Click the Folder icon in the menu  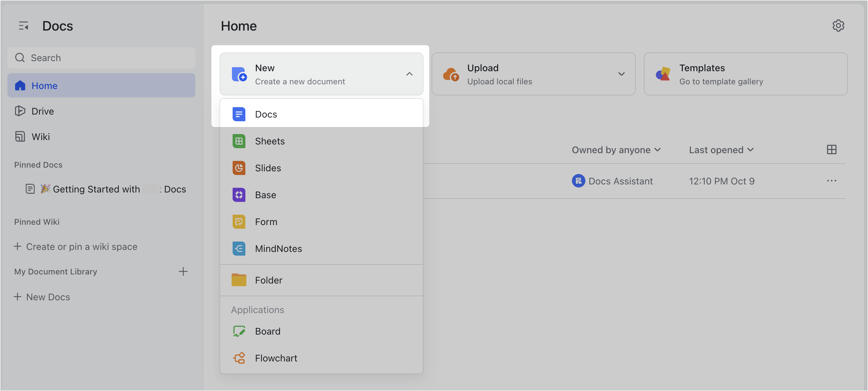239,280
